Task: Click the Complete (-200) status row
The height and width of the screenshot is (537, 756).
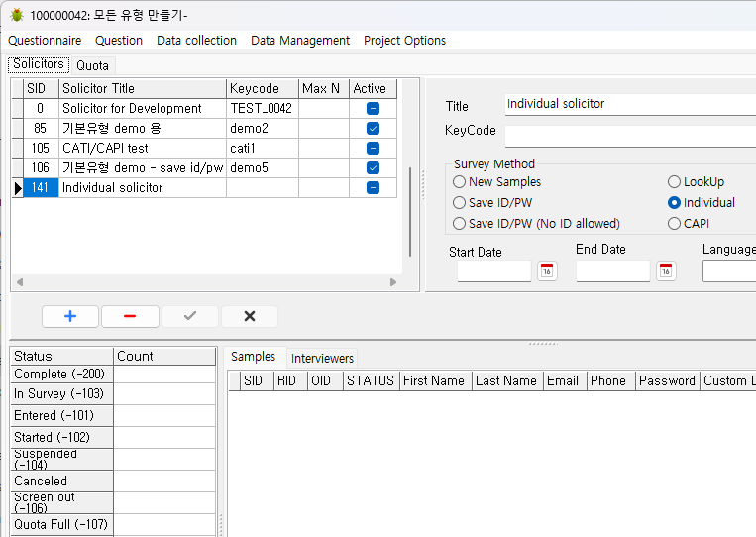Action: tap(113, 375)
